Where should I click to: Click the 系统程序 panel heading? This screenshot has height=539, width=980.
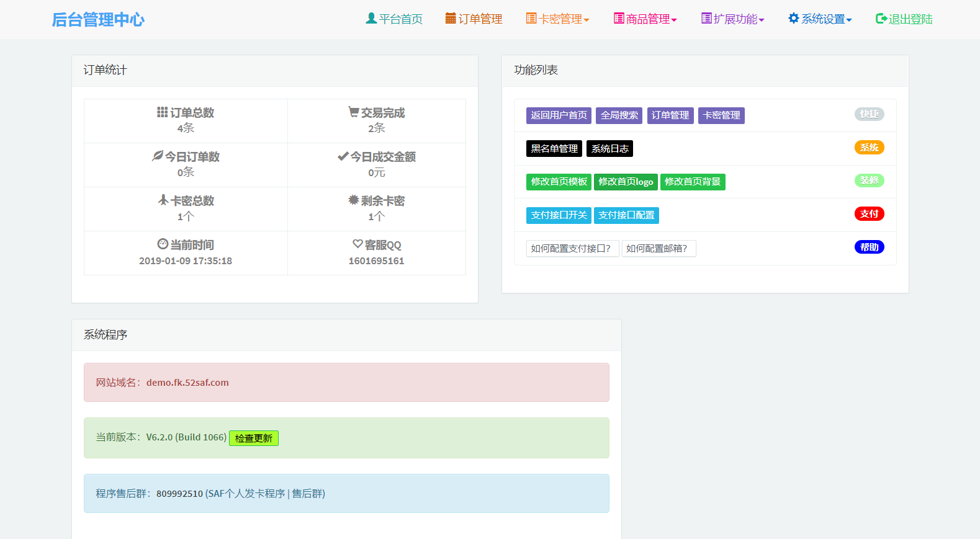click(x=105, y=335)
